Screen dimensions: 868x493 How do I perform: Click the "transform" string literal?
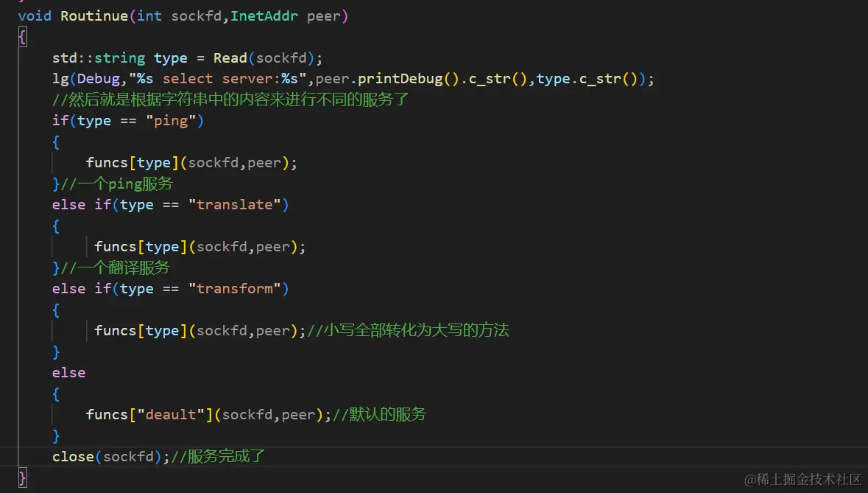point(235,289)
